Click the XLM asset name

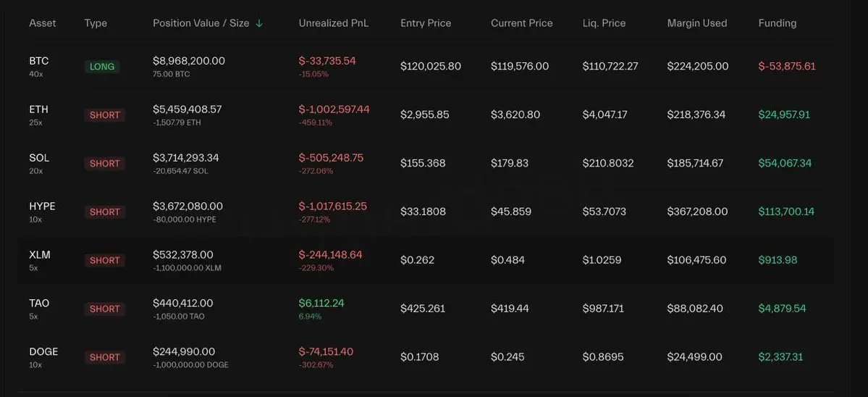coord(40,255)
